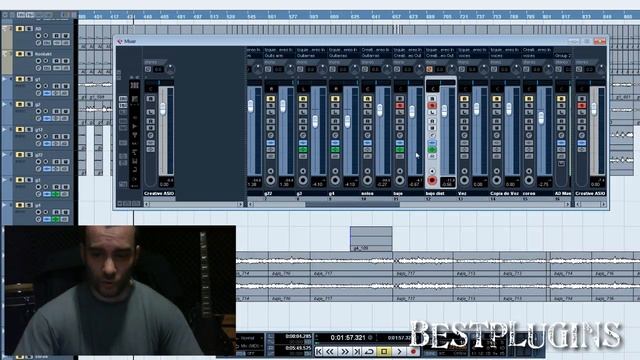
Task: Click the red Record button in transport
Action: (413, 351)
